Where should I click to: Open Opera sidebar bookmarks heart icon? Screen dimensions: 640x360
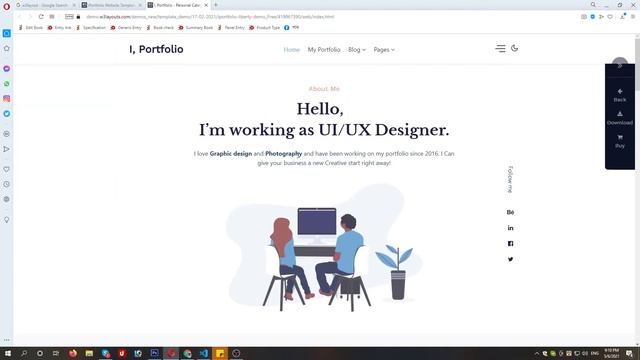pyautogui.click(x=7, y=169)
